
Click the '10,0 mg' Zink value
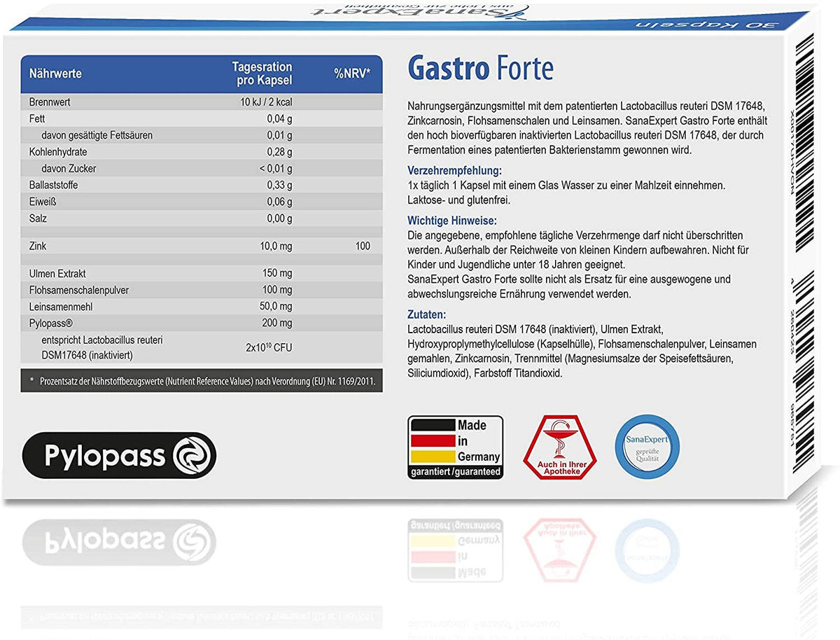(x=276, y=246)
